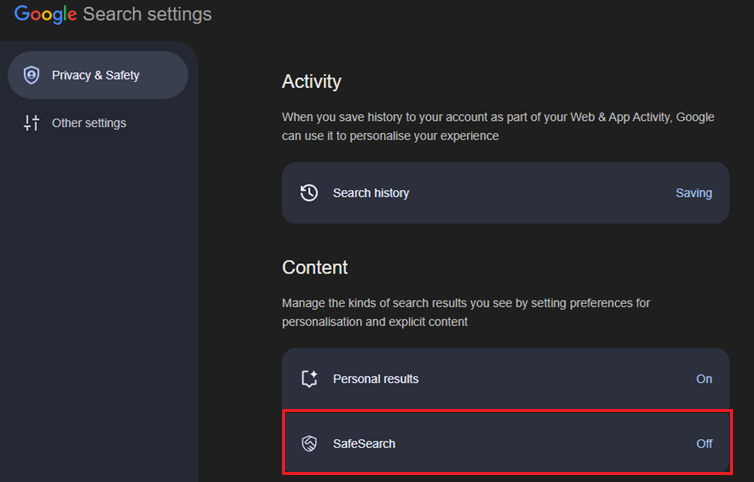The height and width of the screenshot is (482, 754).
Task: Click the Other settings sliders icon
Action: point(31,123)
